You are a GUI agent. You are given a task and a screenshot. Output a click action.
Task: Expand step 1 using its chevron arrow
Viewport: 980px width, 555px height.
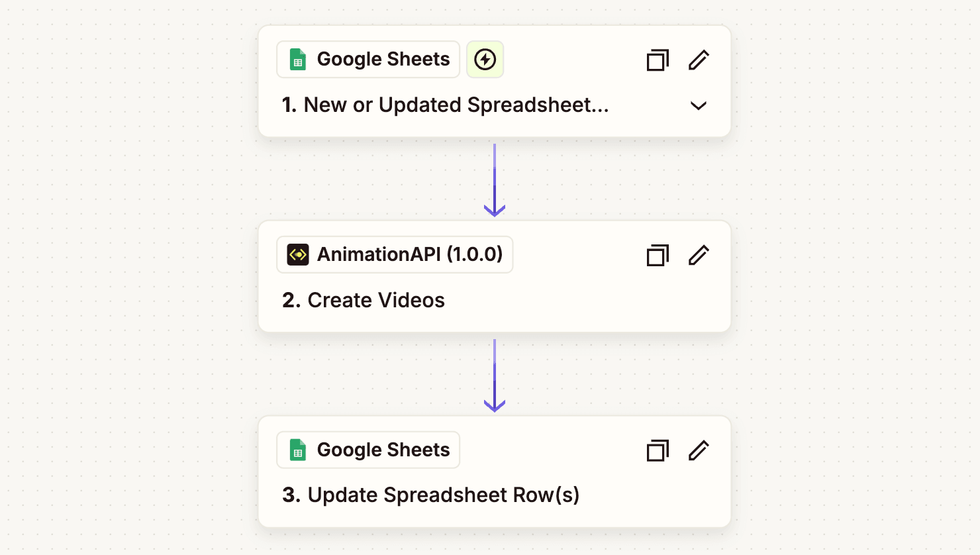coord(698,105)
